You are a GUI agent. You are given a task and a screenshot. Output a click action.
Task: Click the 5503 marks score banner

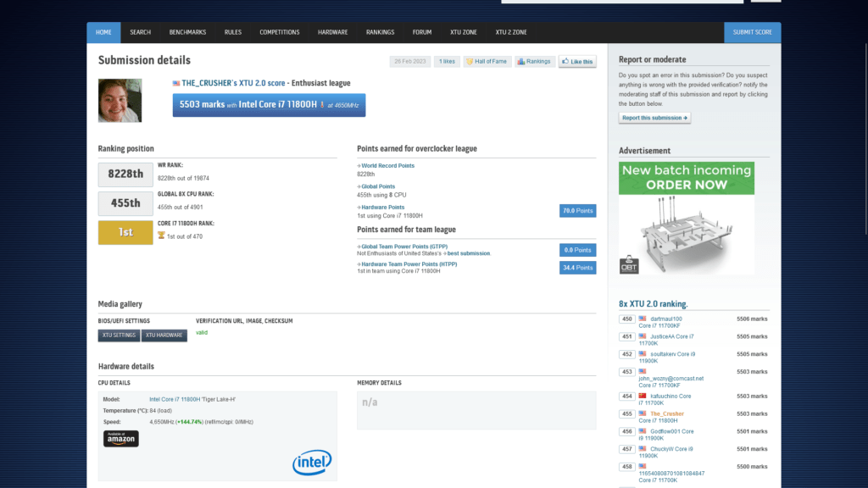(x=269, y=104)
